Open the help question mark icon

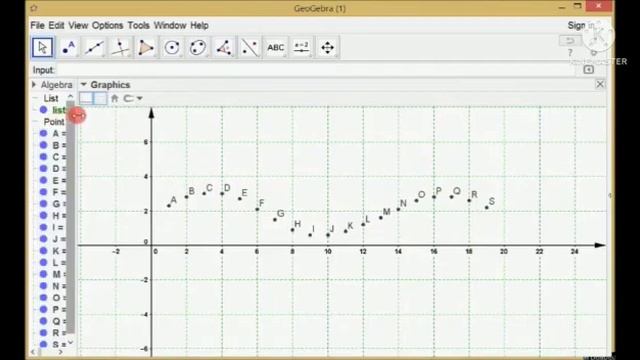tap(570, 53)
